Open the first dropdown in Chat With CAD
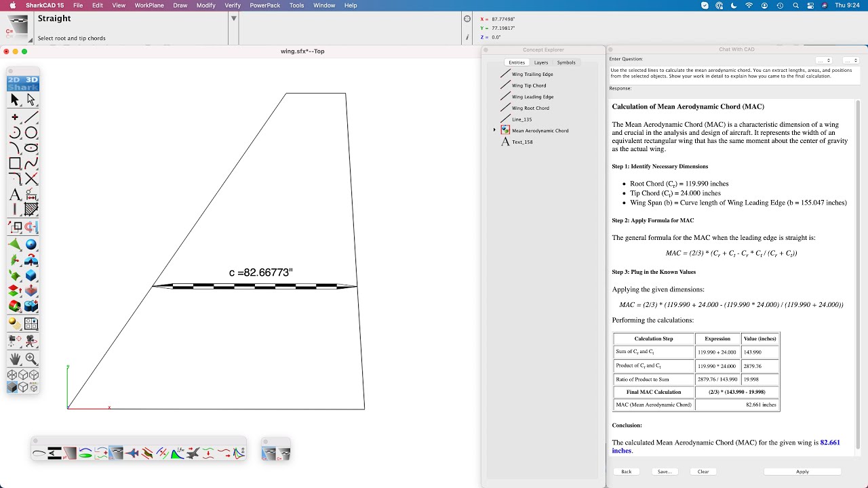The image size is (868, 488). [x=824, y=60]
